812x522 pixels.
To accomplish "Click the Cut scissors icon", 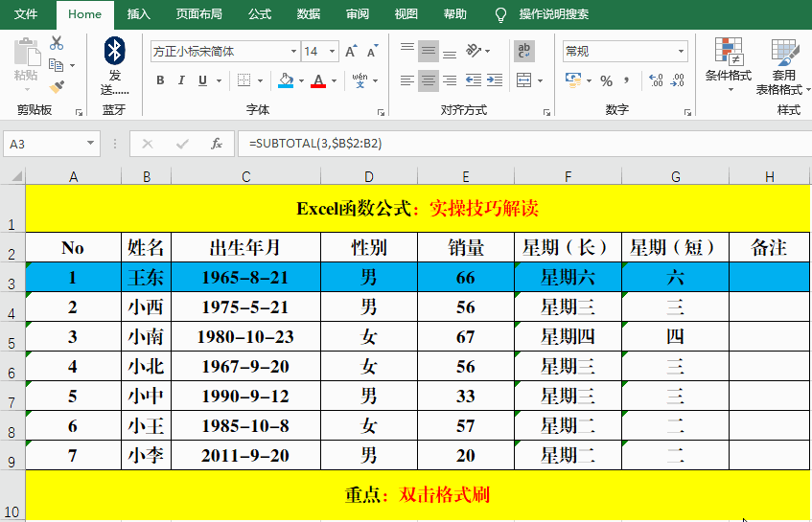I will pyautogui.click(x=57, y=43).
